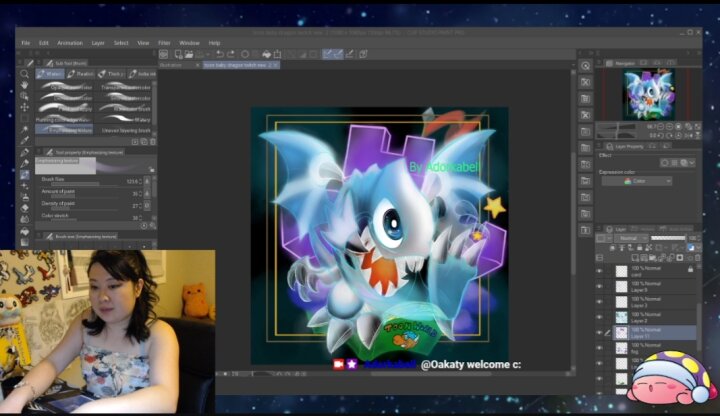
Task: Open the Quick Access search icon in right dock
Action: [x=585, y=66]
